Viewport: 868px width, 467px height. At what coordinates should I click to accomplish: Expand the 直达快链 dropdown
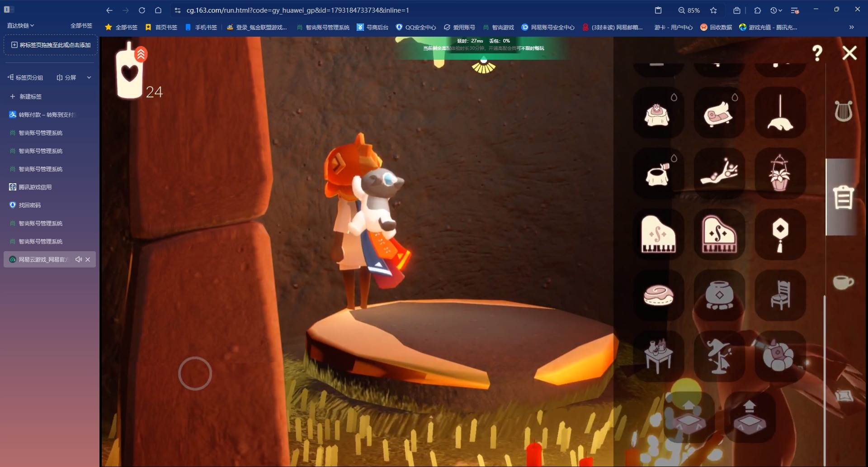(x=20, y=25)
